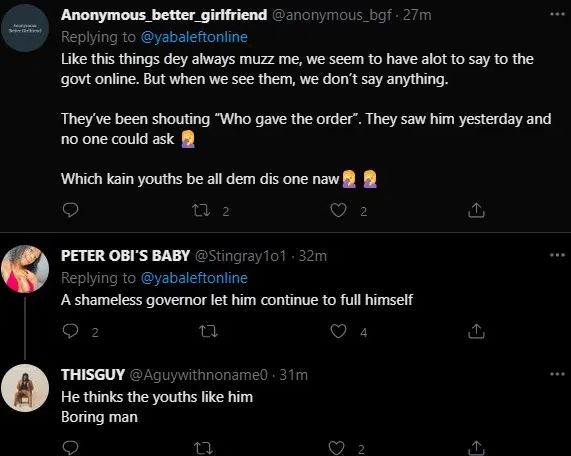Reply to Anonymous_better_girlfriend's tweet
Viewport: 571px width, 456px height.
[70, 210]
